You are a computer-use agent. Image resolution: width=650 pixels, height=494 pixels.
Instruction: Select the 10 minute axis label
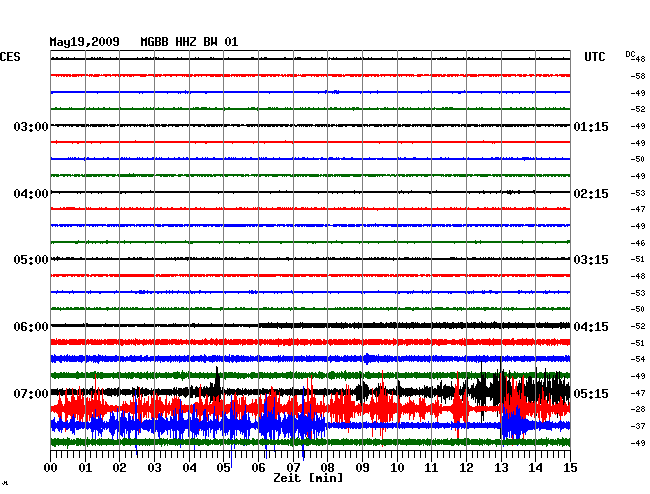tap(397, 468)
